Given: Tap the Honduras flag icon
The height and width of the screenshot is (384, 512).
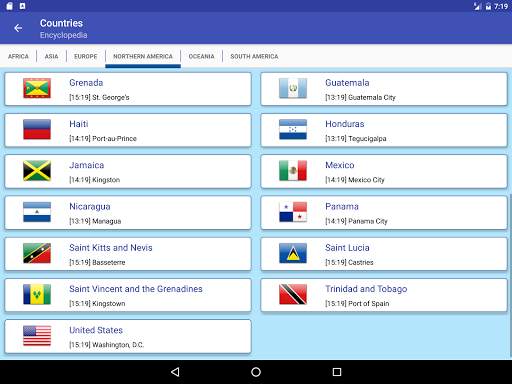Looking at the screenshot, I should (x=293, y=129).
